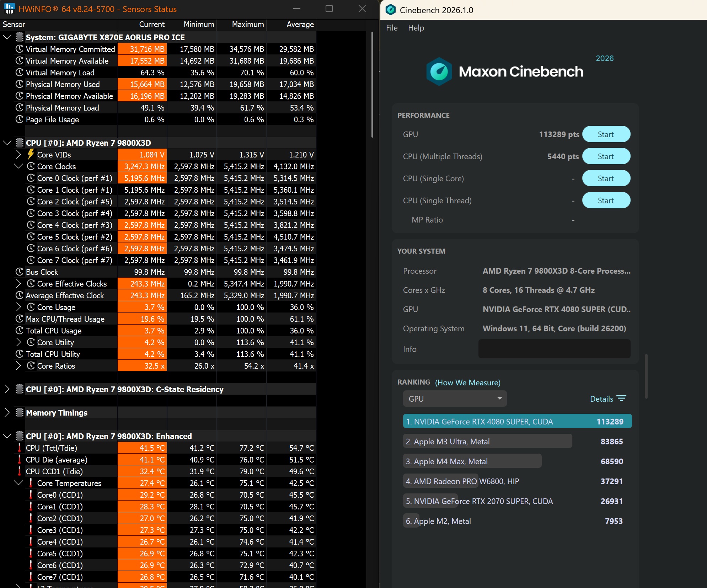Click the large Maxon Cinebench logo

point(439,71)
